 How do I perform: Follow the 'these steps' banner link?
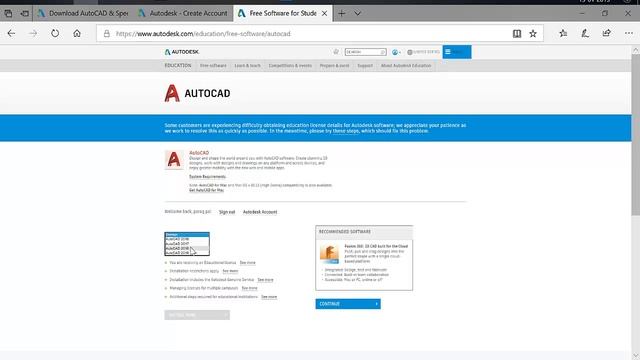tap(346, 131)
